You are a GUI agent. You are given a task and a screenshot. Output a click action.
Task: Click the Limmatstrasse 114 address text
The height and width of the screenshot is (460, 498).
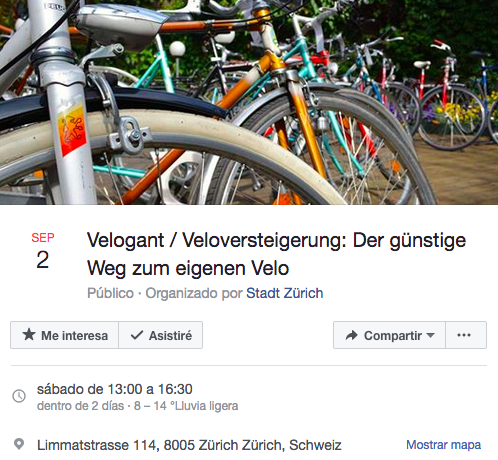[189, 445]
